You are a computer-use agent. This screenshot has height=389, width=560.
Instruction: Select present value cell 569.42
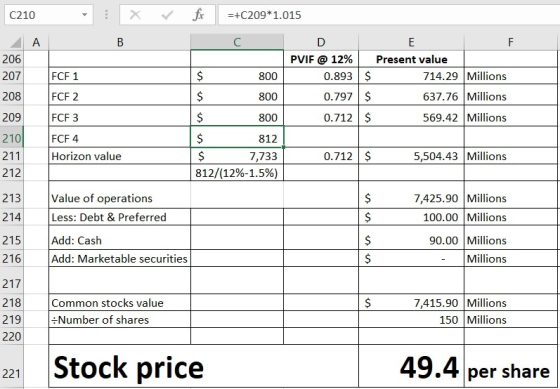point(411,117)
